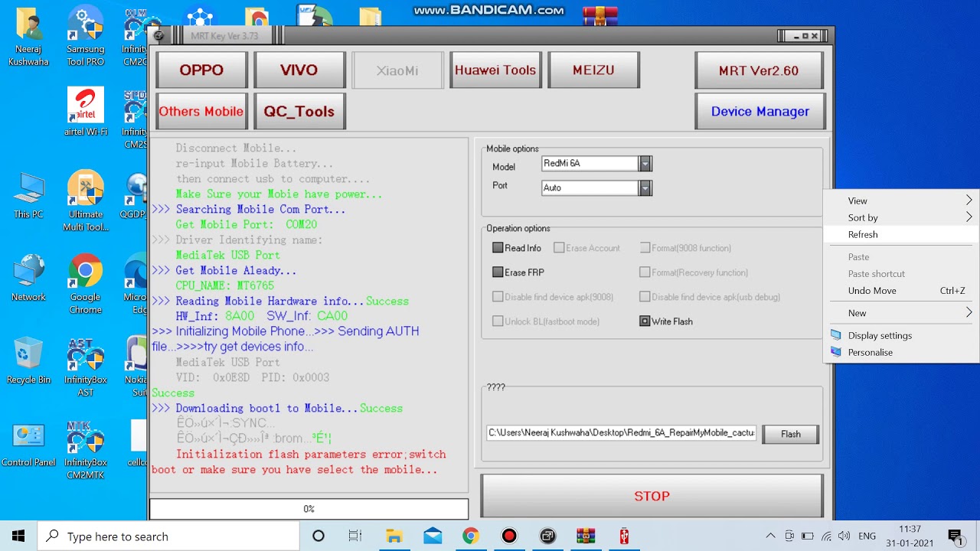This screenshot has width=980, height=551.
Task: Choose Refresh from context menu
Action: pos(902,234)
